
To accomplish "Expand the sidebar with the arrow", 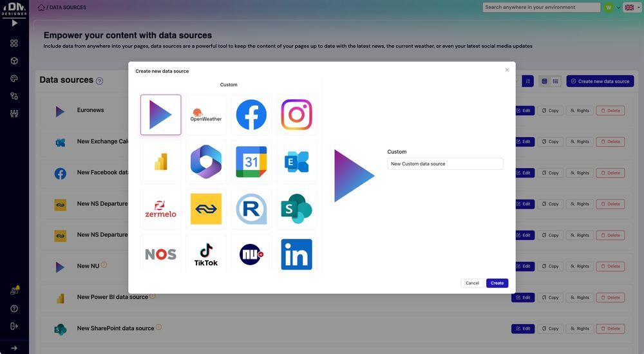I will pos(14,348).
